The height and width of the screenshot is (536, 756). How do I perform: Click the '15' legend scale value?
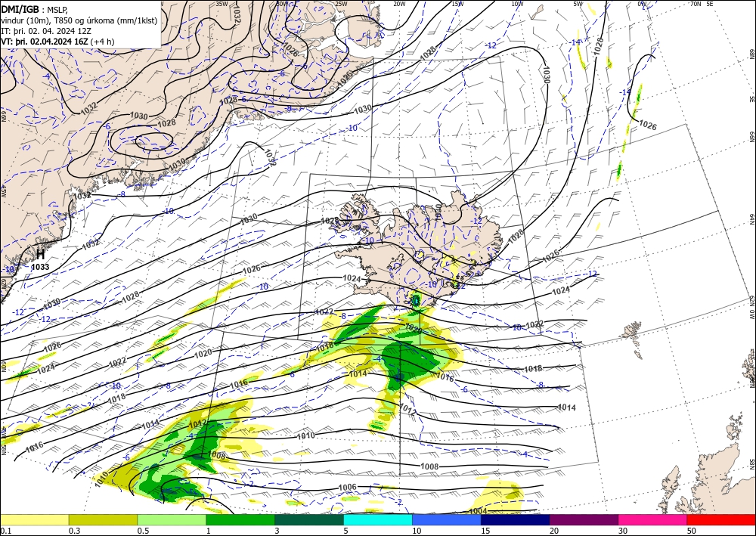485,531
